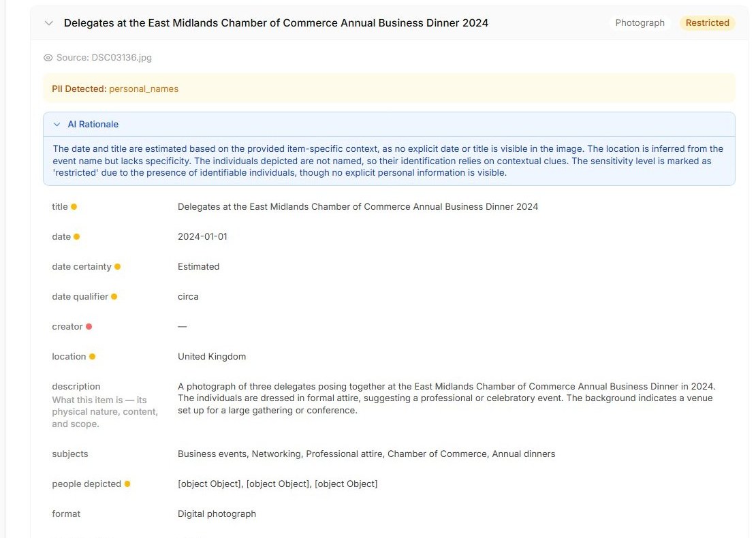Click the circa date qualifier value
Screen dimensions: 756x538
(188, 296)
